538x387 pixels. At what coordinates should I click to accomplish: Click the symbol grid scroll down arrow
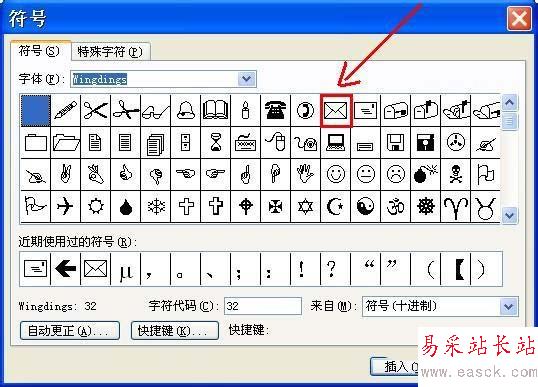(510, 215)
